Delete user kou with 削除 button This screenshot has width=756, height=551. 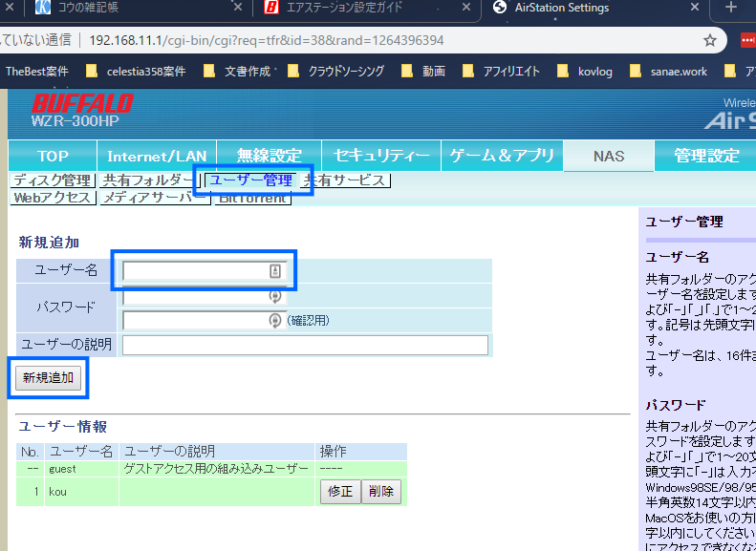point(381,492)
